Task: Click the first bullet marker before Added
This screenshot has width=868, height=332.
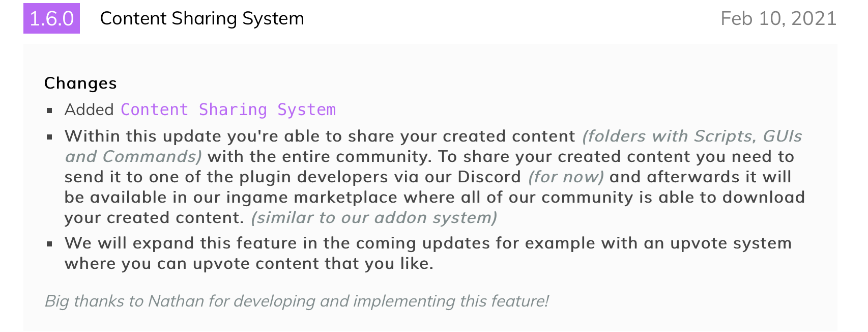Action: tap(49, 110)
